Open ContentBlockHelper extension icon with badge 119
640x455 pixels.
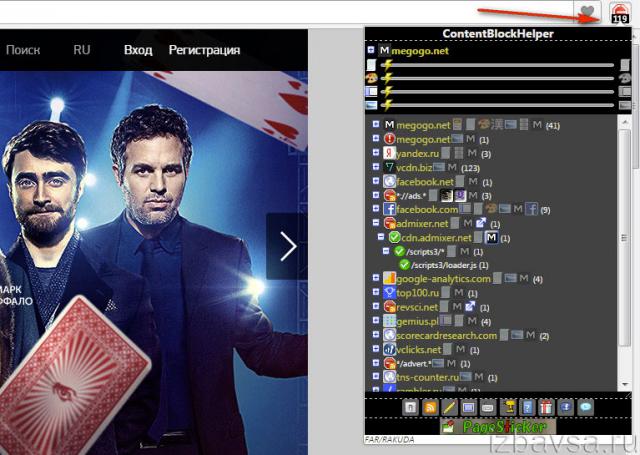point(619,13)
